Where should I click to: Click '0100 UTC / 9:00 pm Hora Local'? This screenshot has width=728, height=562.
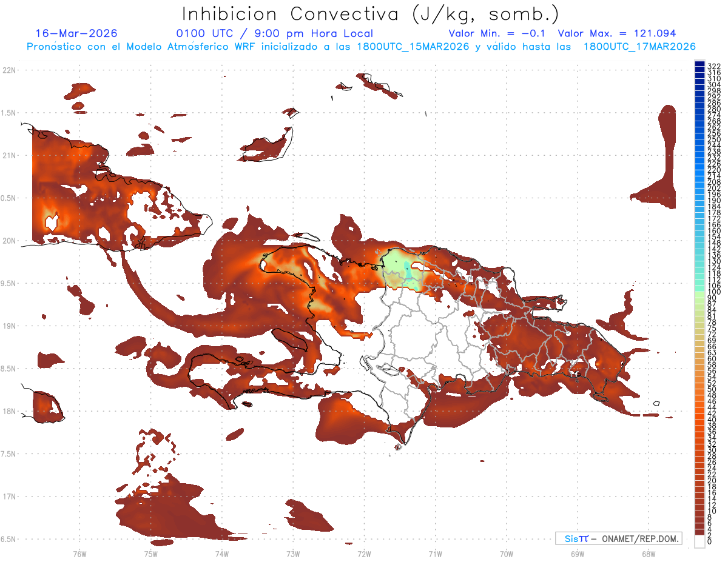274,34
